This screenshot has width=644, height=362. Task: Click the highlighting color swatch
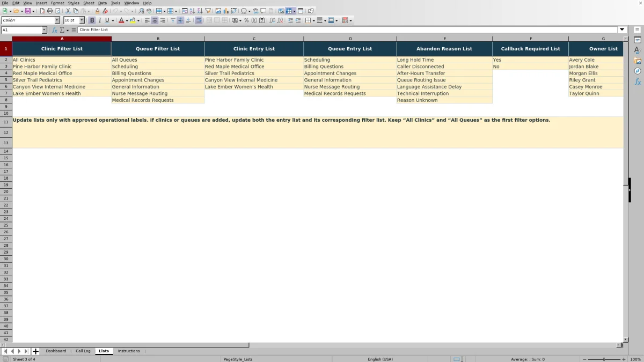pyautogui.click(x=133, y=20)
